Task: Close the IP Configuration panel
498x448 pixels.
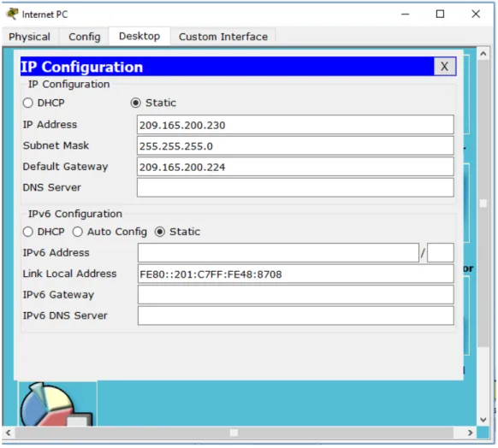Action: coord(445,67)
